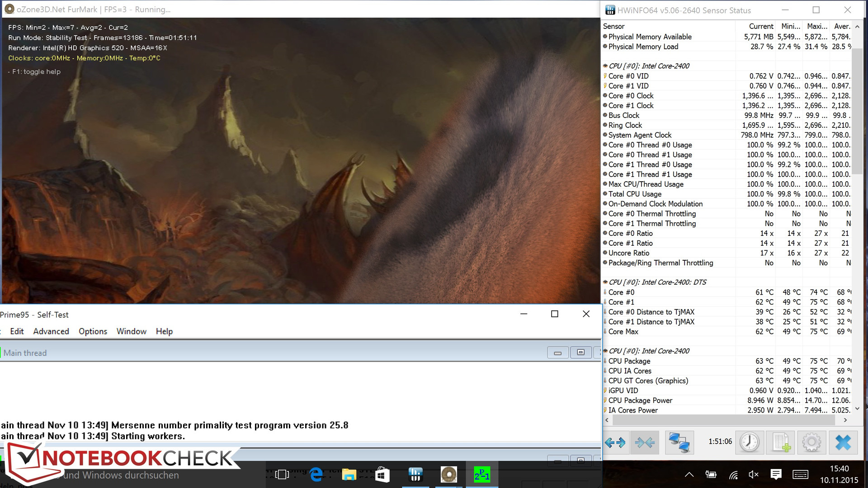Open the HWiNFO remote network monitoring icon
Image resolution: width=868 pixels, height=488 pixels.
tap(679, 442)
